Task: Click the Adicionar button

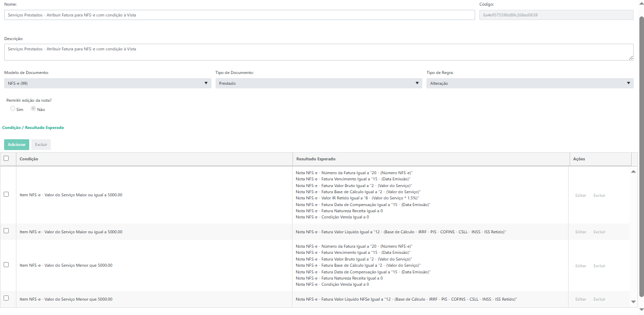Action: point(16,144)
